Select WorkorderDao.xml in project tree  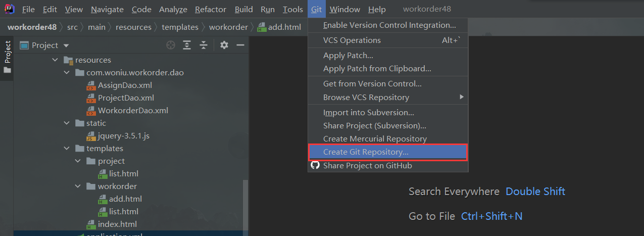tap(133, 111)
